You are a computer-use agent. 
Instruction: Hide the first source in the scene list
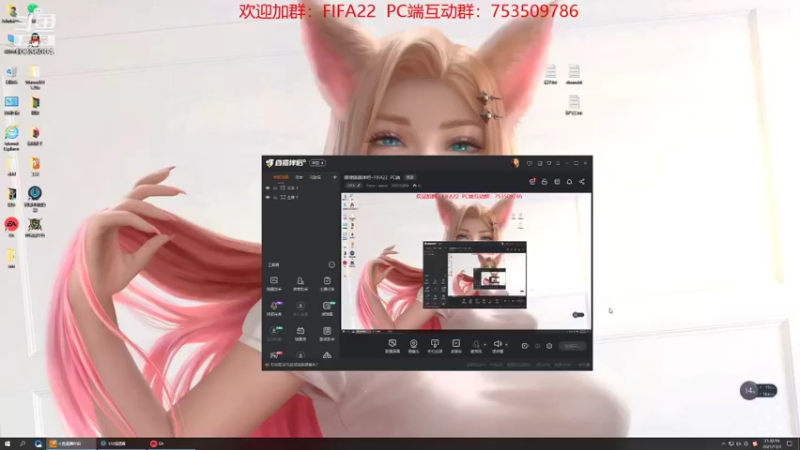pos(268,188)
